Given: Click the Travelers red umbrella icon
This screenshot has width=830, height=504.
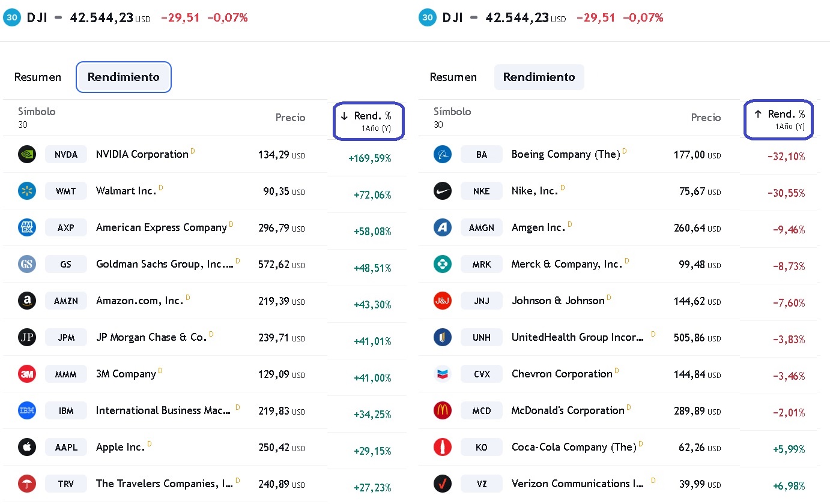Looking at the screenshot, I should pyautogui.click(x=27, y=484).
